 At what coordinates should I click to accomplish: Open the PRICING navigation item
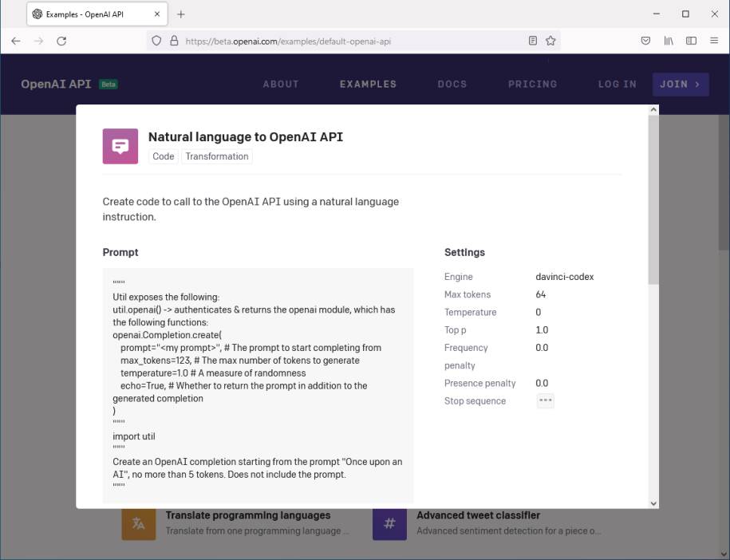533,85
